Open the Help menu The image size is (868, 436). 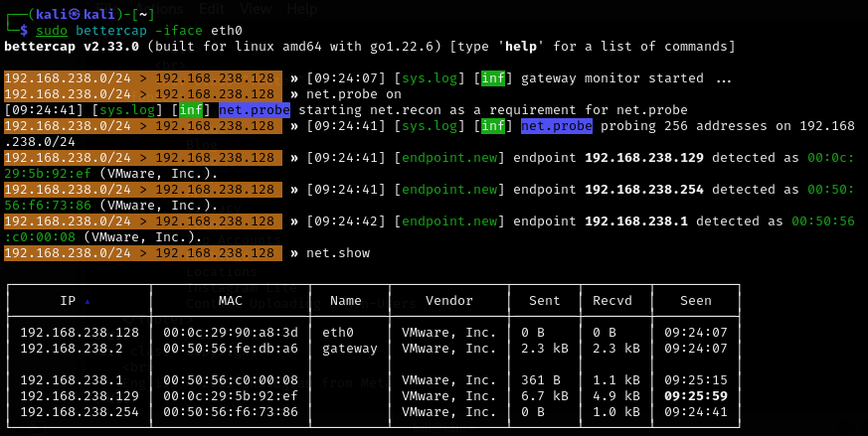point(301,8)
